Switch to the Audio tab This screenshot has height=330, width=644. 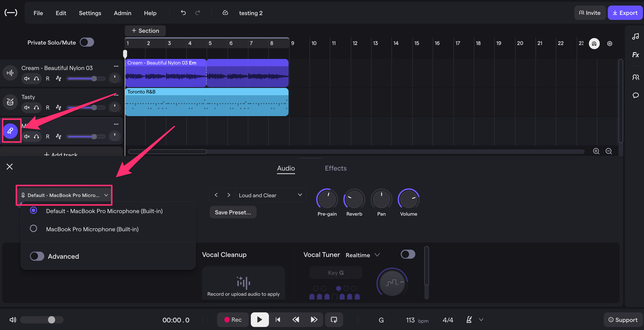pos(286,168)
